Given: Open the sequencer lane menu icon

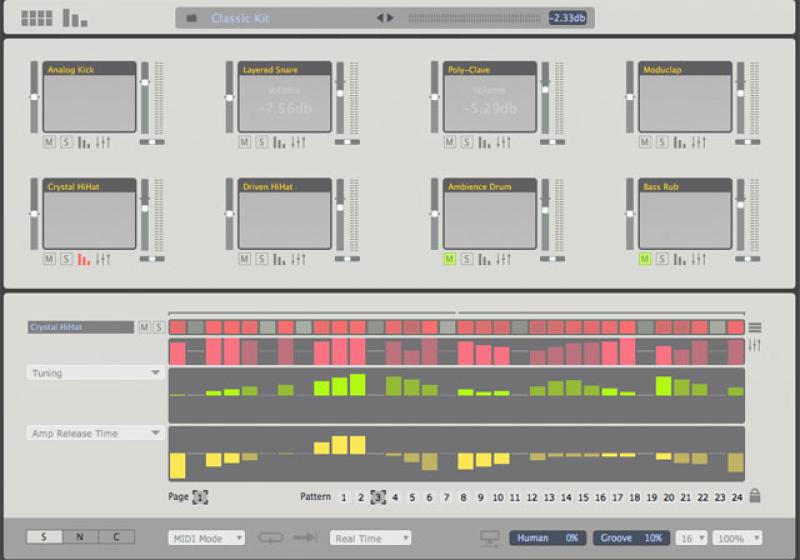Looking at the screenshot, I should 754,327.
